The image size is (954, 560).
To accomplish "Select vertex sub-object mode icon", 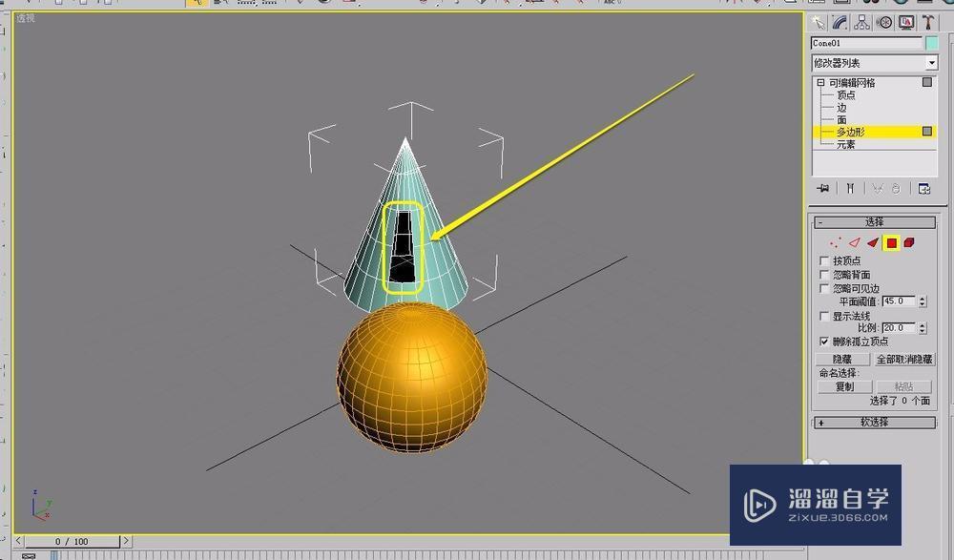I will (x=835, y=243).
